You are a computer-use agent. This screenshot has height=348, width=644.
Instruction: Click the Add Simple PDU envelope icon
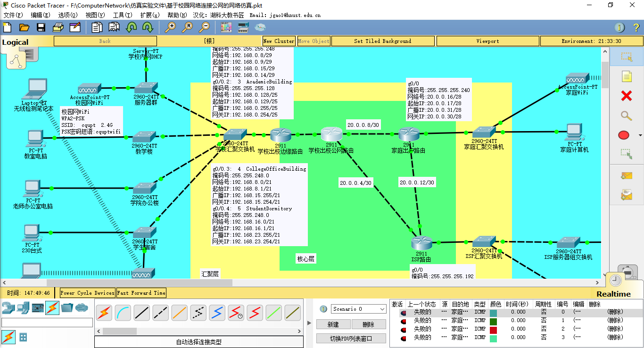(x=627, y=176)
